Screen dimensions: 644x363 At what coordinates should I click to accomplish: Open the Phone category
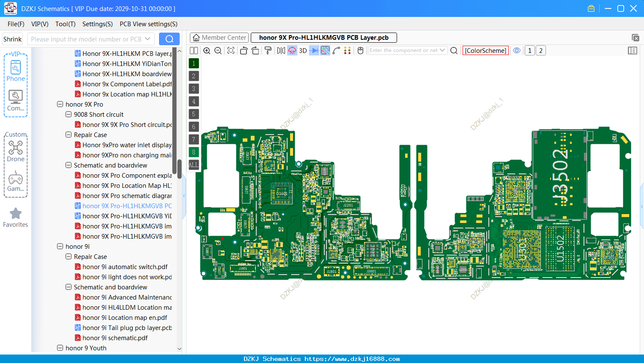click(x=16, y=71)
